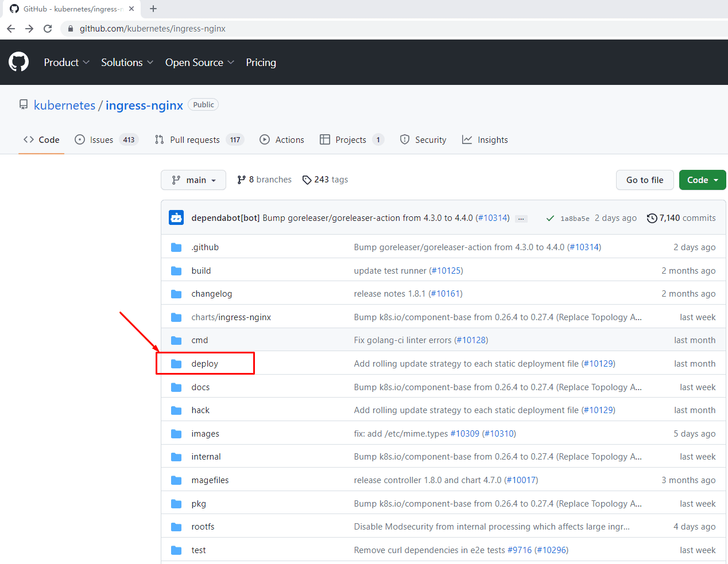This screenshot has height=564, width=728.
Task: Click the pkg folder icon
Action: pyautogui.click(x=176, y=504)
